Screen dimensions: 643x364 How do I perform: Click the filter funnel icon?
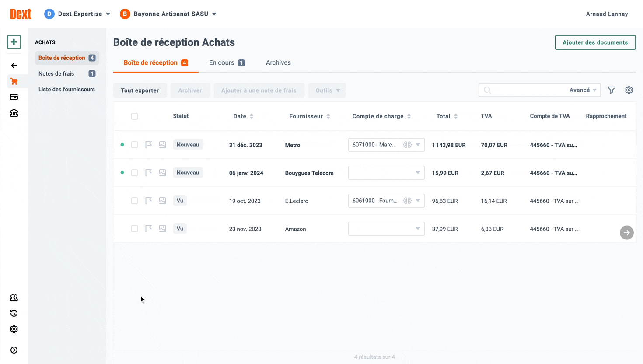click(612, 90)
